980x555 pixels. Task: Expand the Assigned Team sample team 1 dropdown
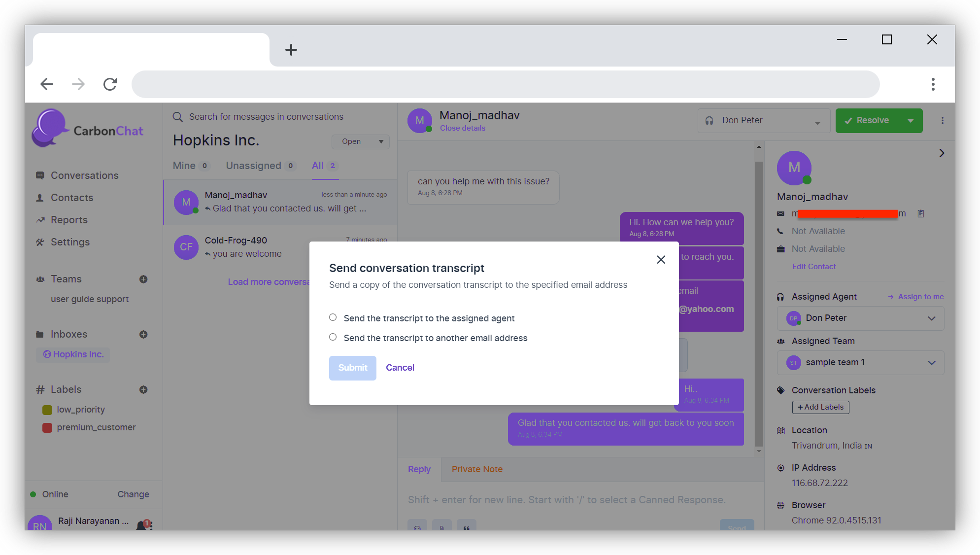tap(860, 363)
